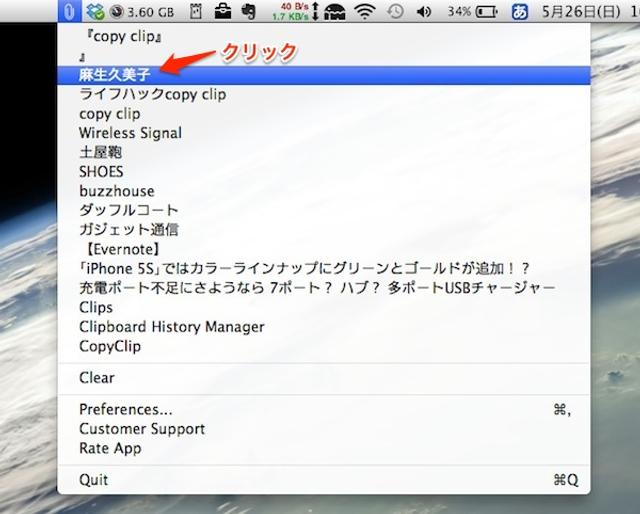
Task: Open the CopyClip paperclip menu bar icon
Action: pos(69,11)
